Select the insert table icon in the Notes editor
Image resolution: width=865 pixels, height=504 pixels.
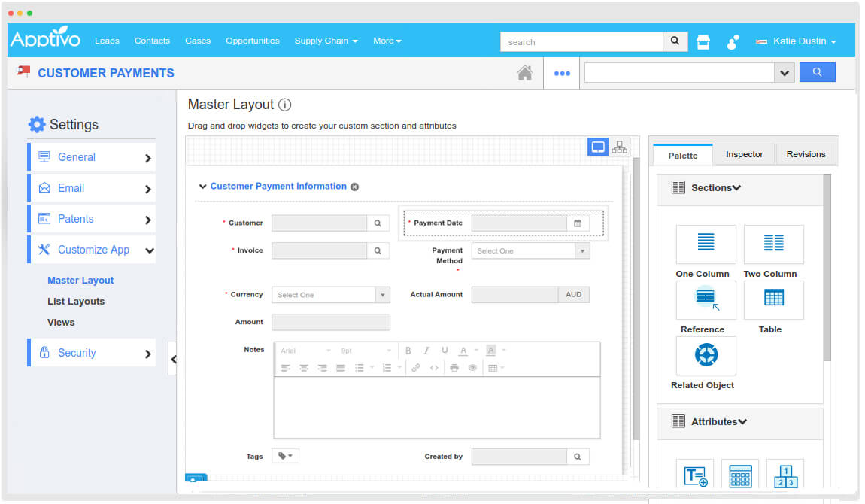pos(492,367)
